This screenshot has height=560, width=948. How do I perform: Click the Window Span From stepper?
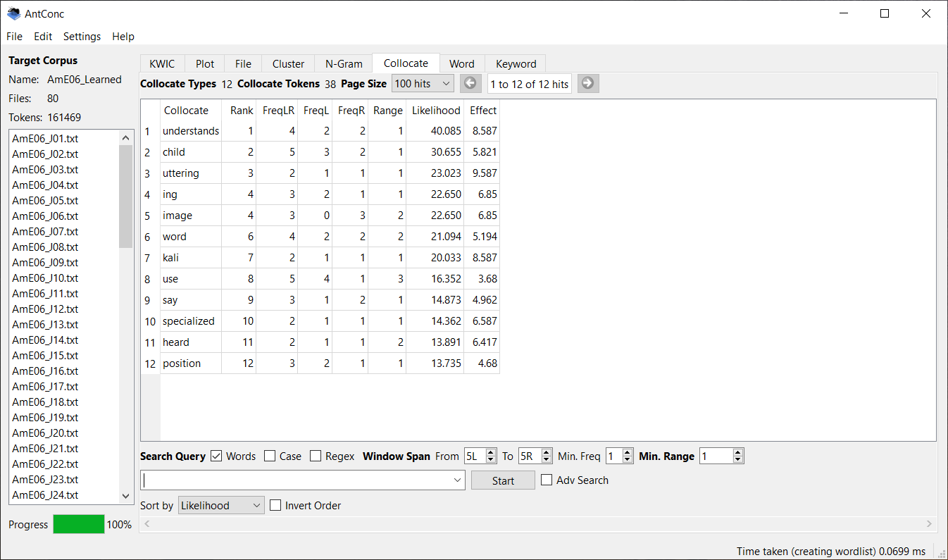click(480, 456)
